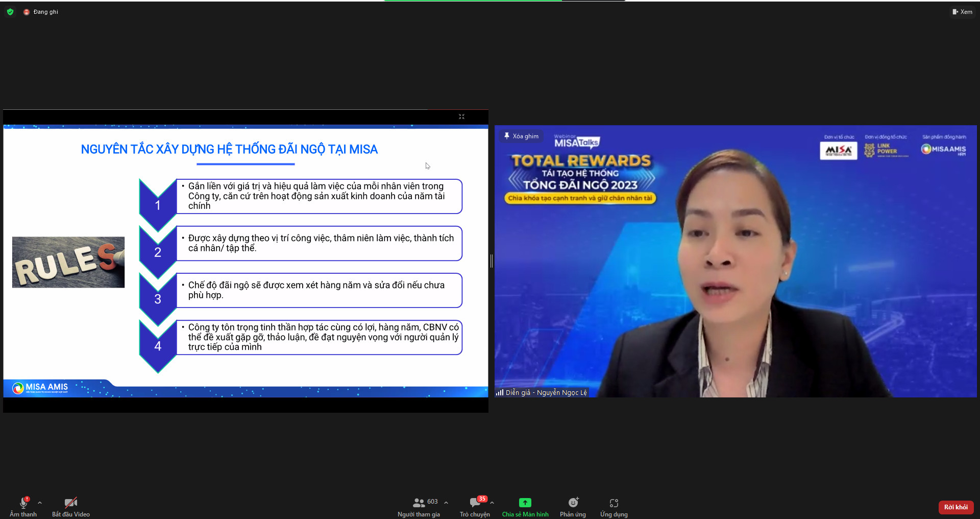
Task: Click the green encryption shield icon
Action: click(x=10, y=12)
